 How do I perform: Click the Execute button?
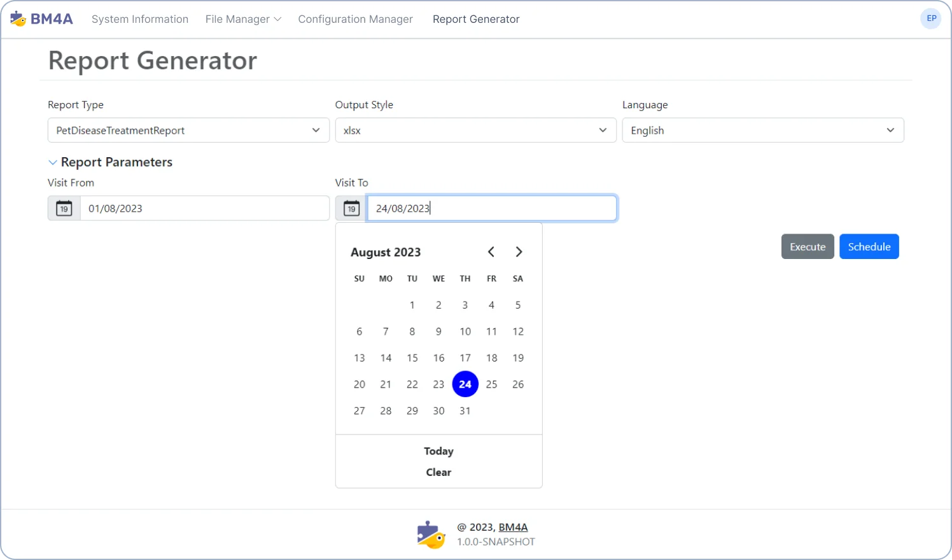pos(808,247)
